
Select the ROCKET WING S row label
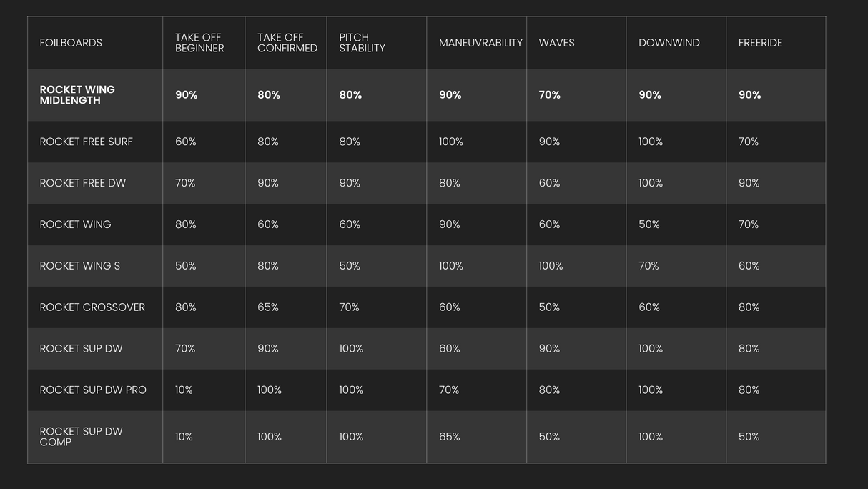(x=79, y=266)
